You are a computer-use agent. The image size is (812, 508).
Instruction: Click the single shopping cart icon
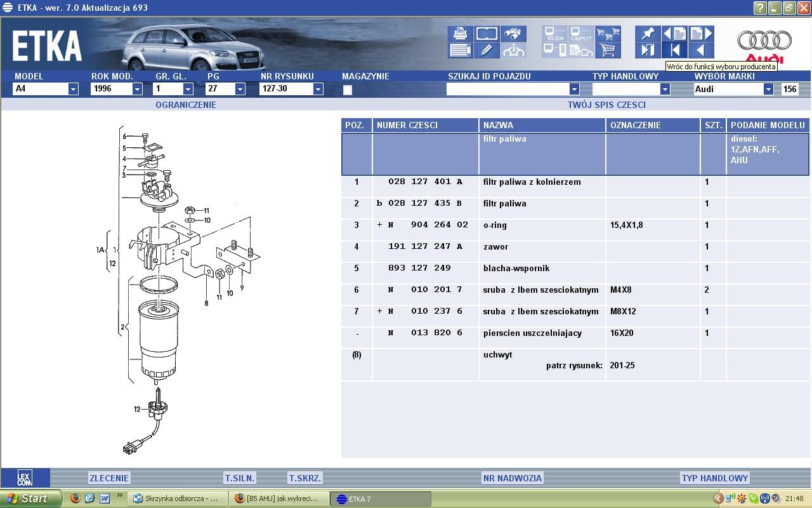[608, 51]
